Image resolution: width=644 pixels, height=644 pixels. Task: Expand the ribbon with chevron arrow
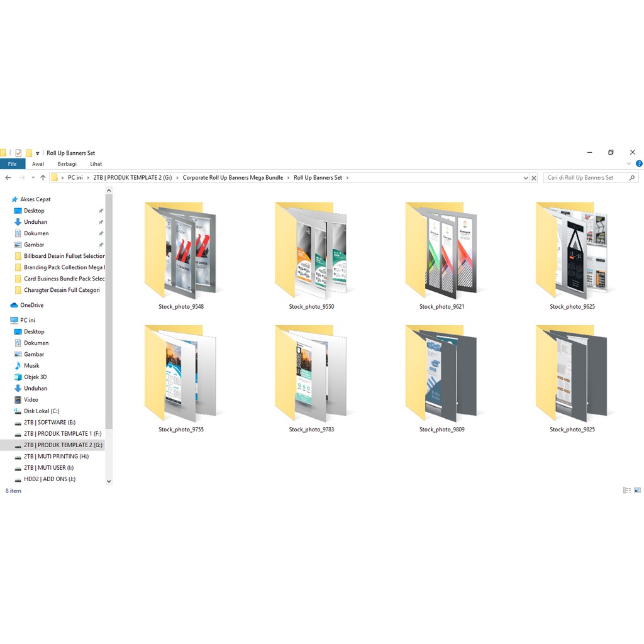coord(630,164)
